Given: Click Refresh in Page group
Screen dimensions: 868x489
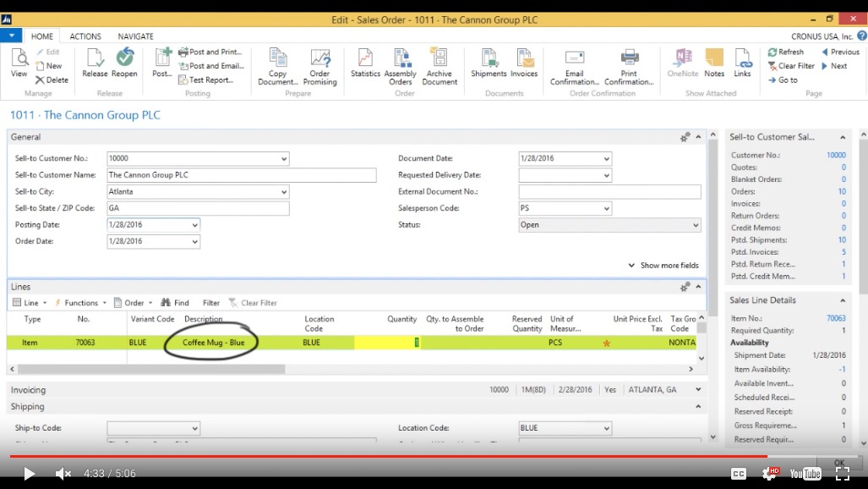Looking at the screenshot, I should pos(785,52).
